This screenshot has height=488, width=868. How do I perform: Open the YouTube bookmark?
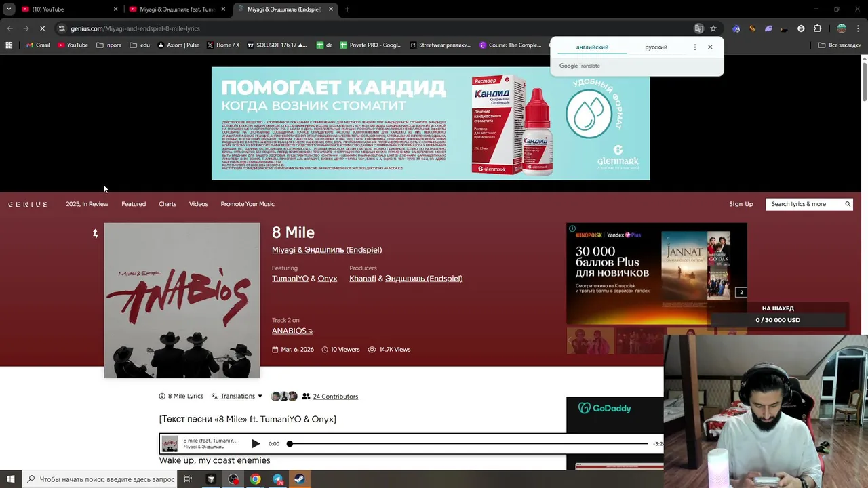[x=73, y=45]
